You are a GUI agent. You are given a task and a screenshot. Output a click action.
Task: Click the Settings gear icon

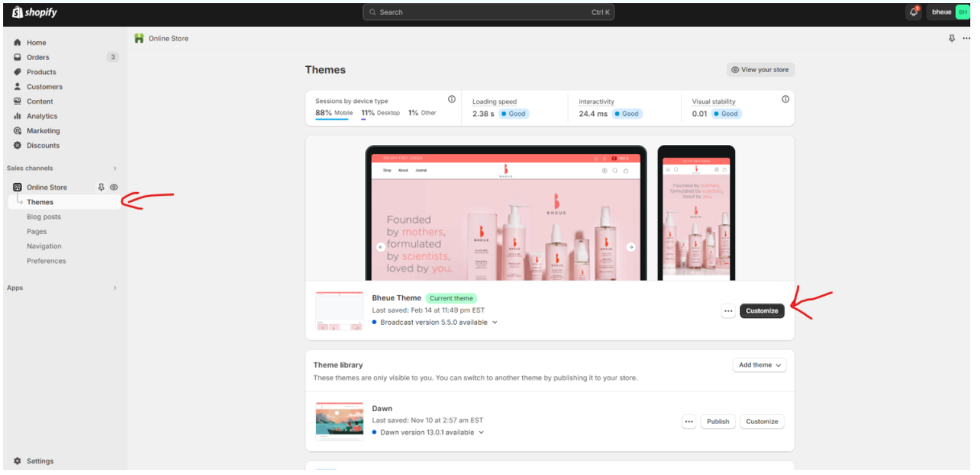click(17, 461)
